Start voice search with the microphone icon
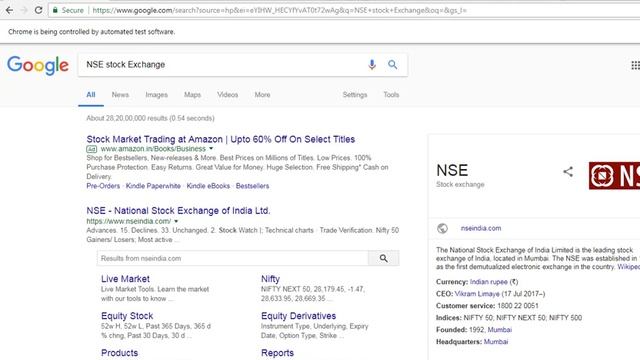The image size is (640, 360). (x=372, y=64)
